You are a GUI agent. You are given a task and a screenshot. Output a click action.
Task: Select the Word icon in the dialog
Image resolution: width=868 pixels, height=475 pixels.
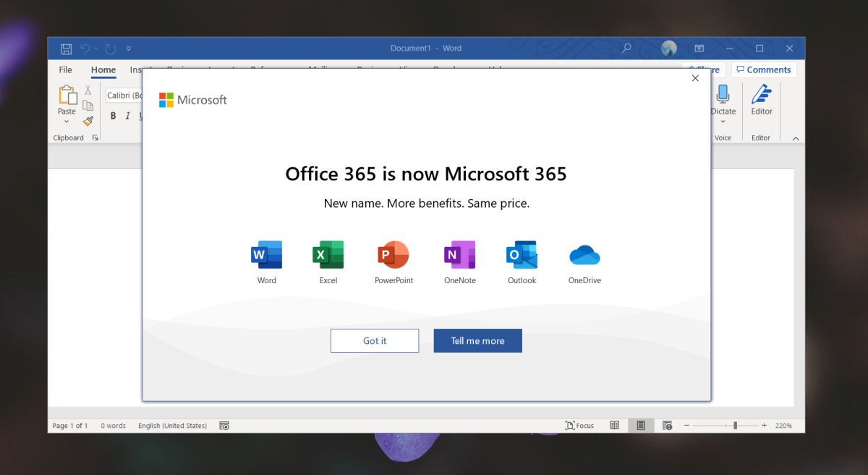(x=266, y=254)
